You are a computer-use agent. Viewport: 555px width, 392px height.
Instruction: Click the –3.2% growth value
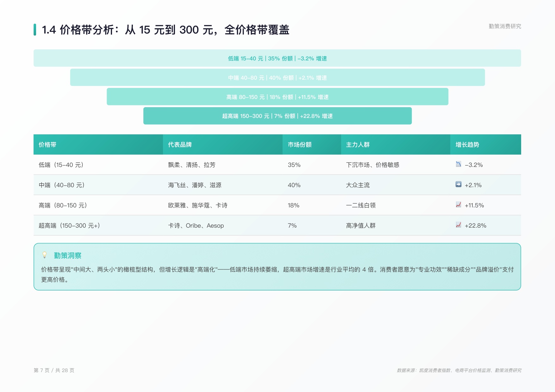click(474, 165)
